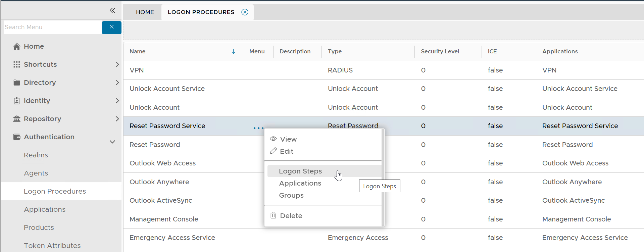
Task: Click the Home house icon in sidebar
Action: click(17, 47)
